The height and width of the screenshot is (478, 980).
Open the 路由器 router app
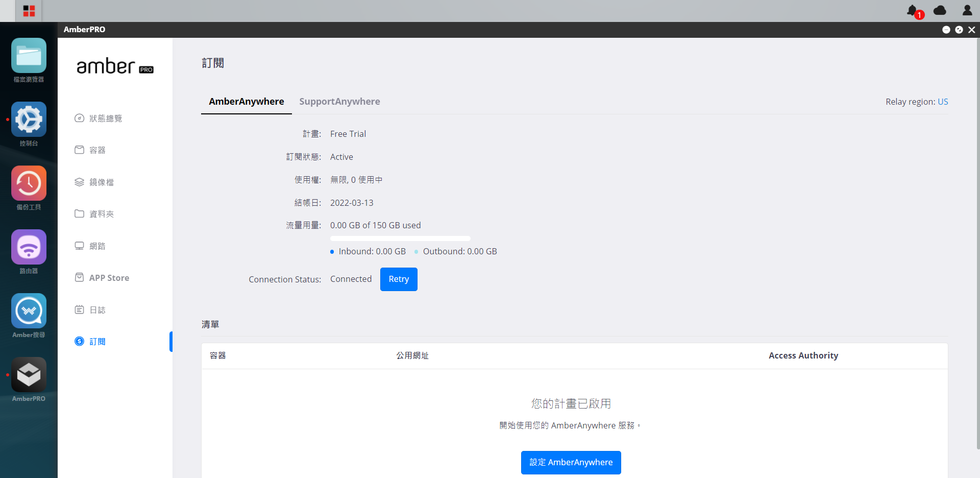click(x=29, y=247)
